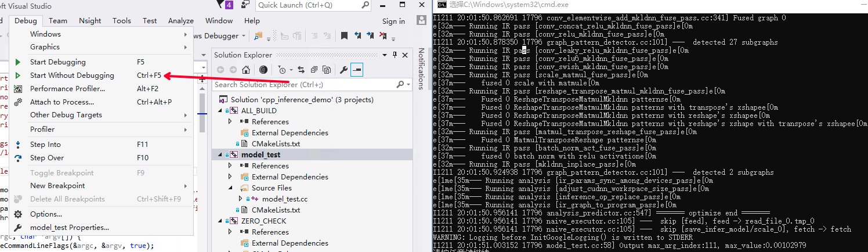Open New Breakpoint submenu
The width and height of the screenshot is (868, 252).
tap(102, 186)
